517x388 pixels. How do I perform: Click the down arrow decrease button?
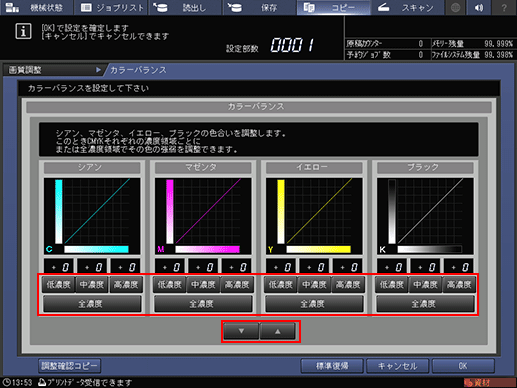[x=241, y=331]
